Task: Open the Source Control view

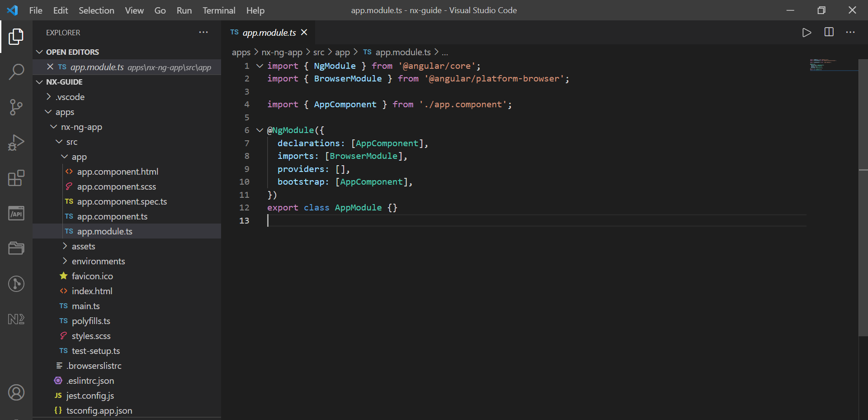Action: coord(16,107)
